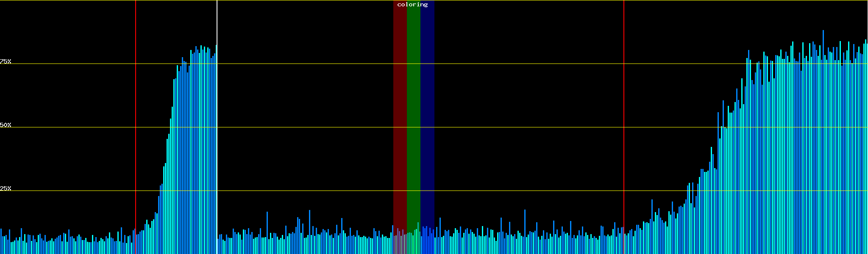The width and height of the screenshot is (868, 254).
Task: Click the 25% axis label
Action: coord(6,188)
